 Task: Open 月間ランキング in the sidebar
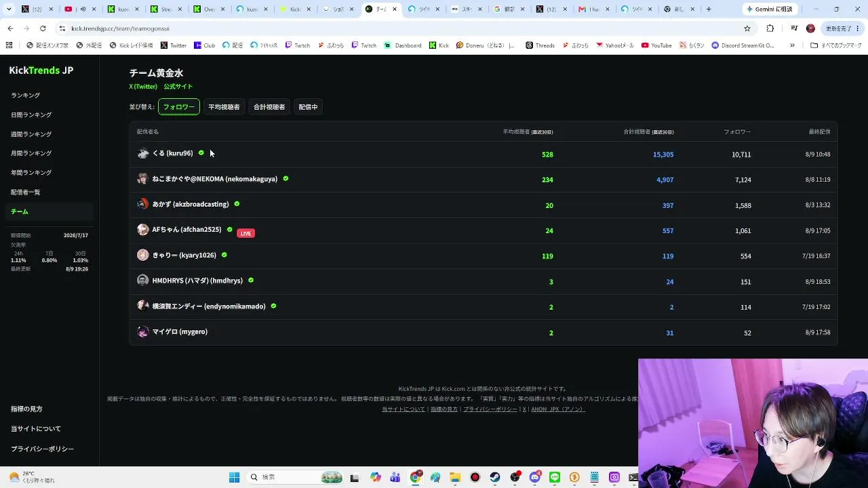(31, 153)
